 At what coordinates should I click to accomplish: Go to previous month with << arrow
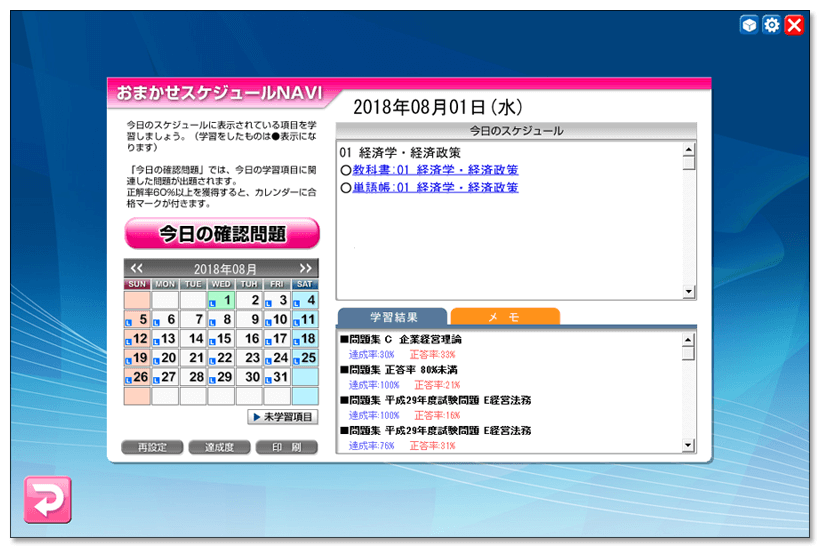click(x=137, y=268)
